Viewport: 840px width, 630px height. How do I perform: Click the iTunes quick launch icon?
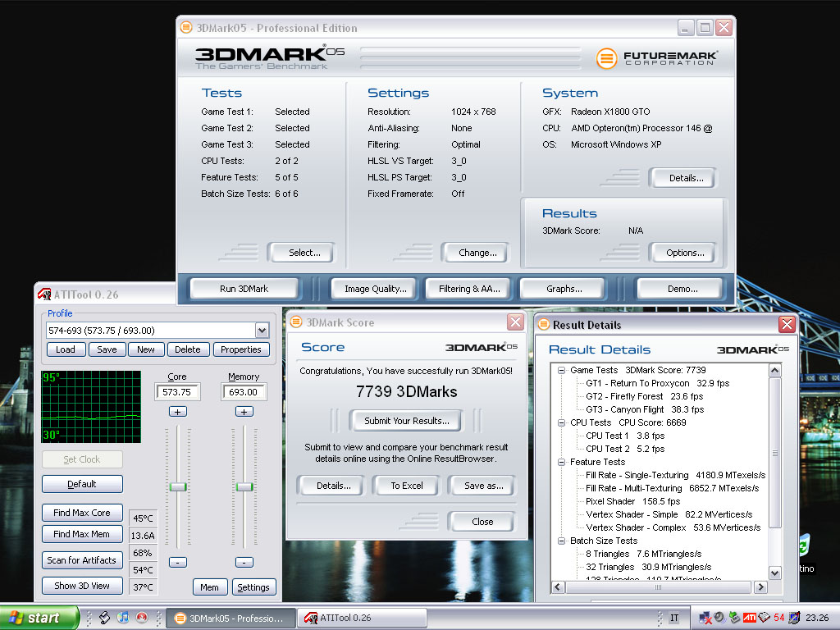[123, 618]
